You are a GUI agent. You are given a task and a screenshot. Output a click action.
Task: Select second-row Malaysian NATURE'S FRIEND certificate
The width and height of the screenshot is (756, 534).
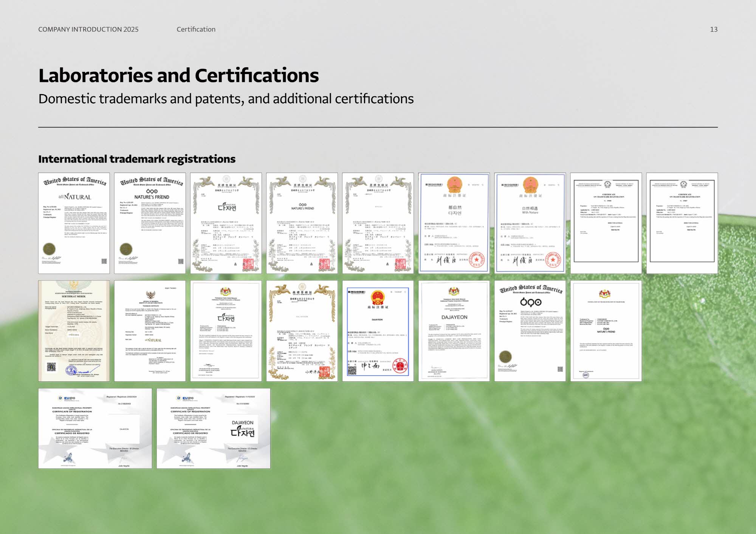click(x=606, y=331)
